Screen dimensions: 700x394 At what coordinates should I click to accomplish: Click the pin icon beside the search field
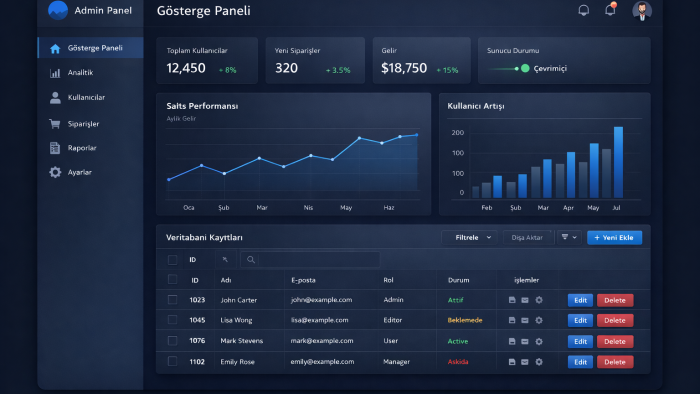225,260
